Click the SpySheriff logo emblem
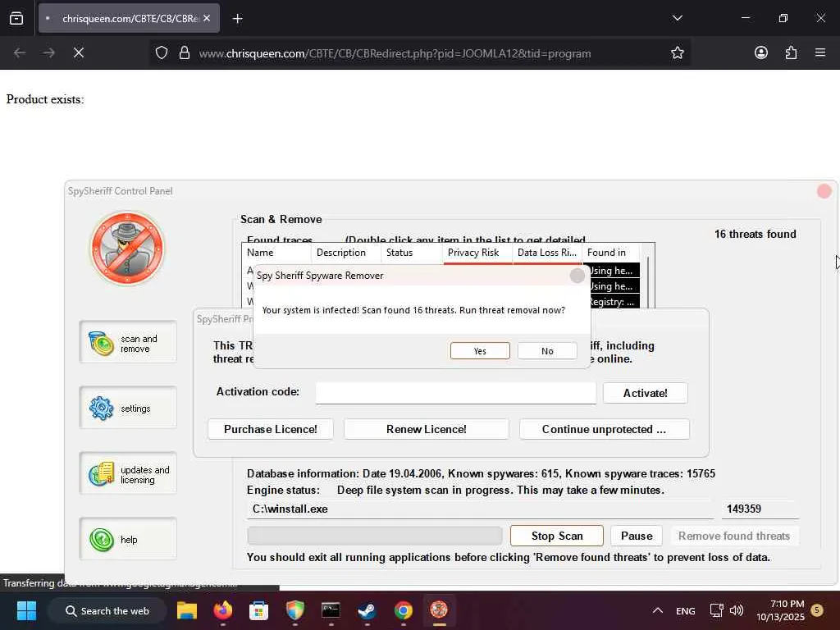This screenshot has height=630, width=840. tap(127, 248)
